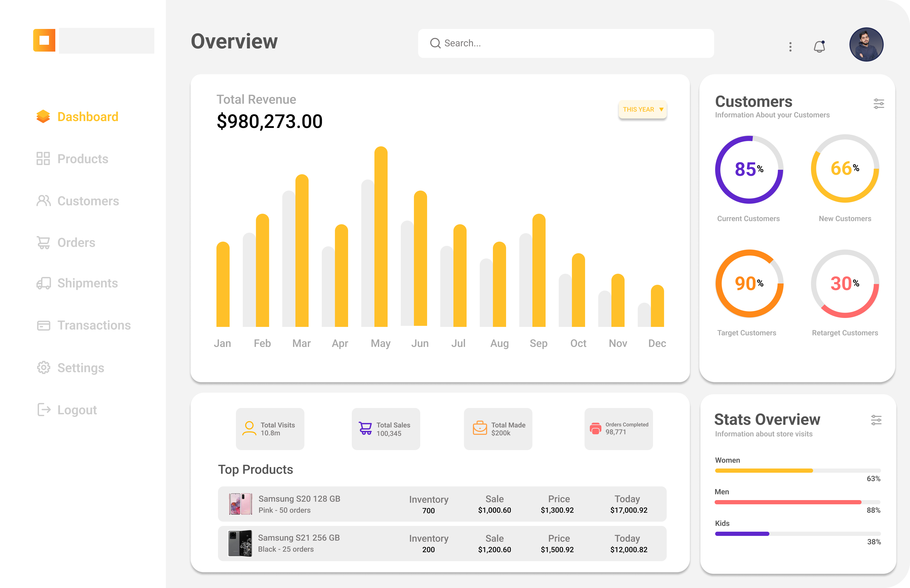Screen dimensions: 910x588
Task: Click the Total Sales cart icon
Action: tap(365, 428)
